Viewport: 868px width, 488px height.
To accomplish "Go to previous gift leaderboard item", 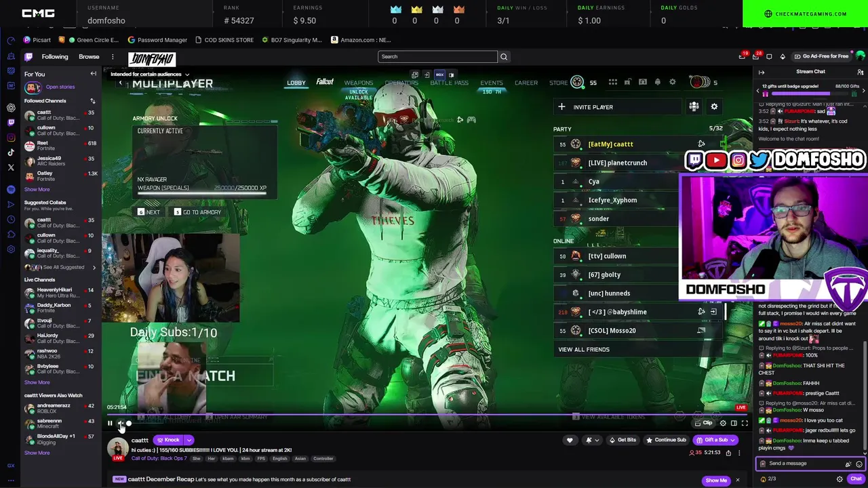I will pos(758,91).
